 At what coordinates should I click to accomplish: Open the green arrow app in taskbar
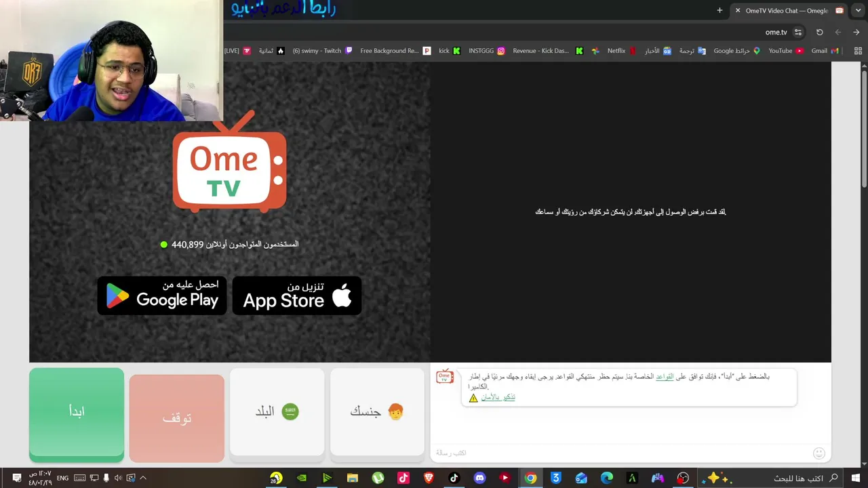click(x=327, y=478)
